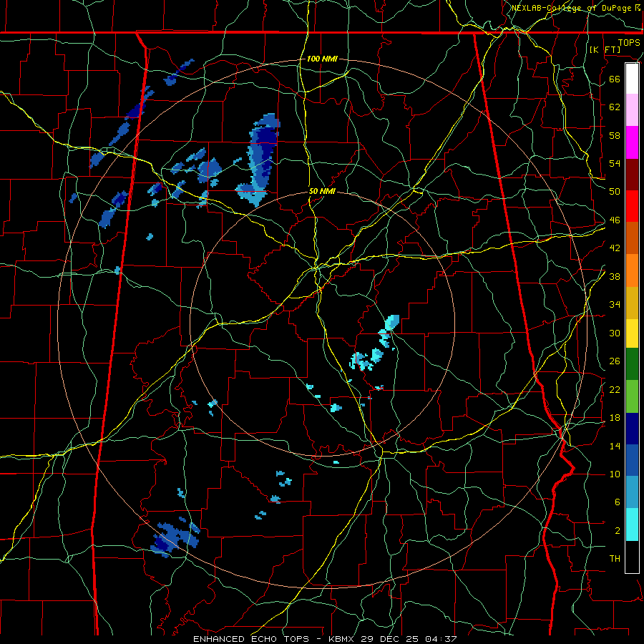The width and height of the screenshot is (644, 644).
Task: Click the legend value "54"
Action: (615, 163)
